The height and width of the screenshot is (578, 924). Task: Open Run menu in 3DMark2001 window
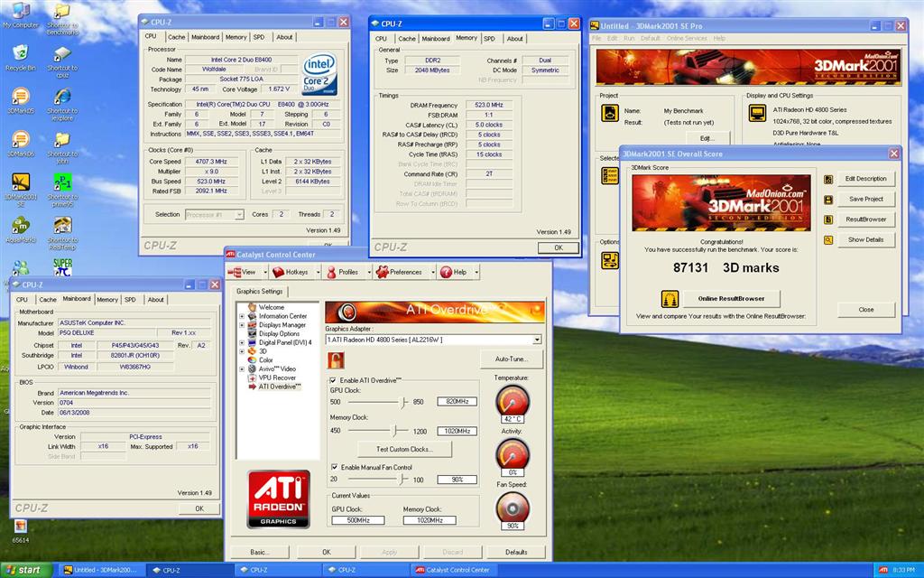pos(629,38)
